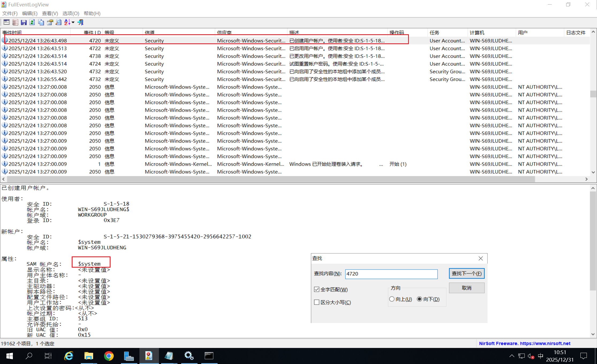This screenshot has height=364, width=597.
Task: Click the event list scroll-down arrow
Action: tap(593, 172)
